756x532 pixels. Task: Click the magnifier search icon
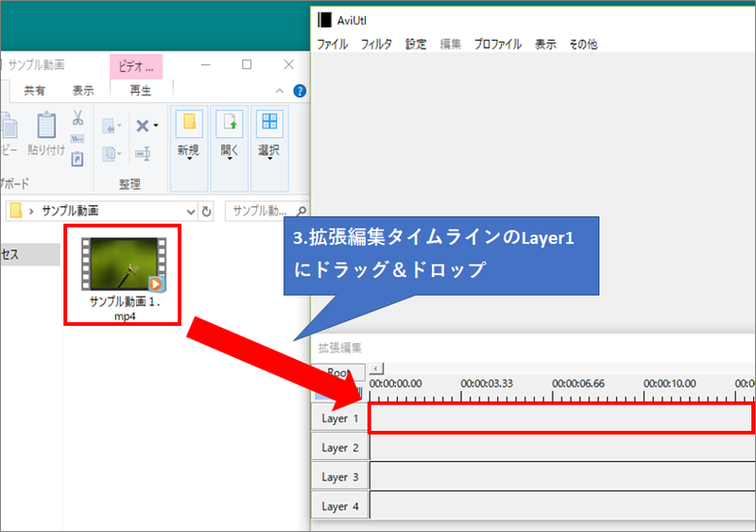(x=301, y=211)
